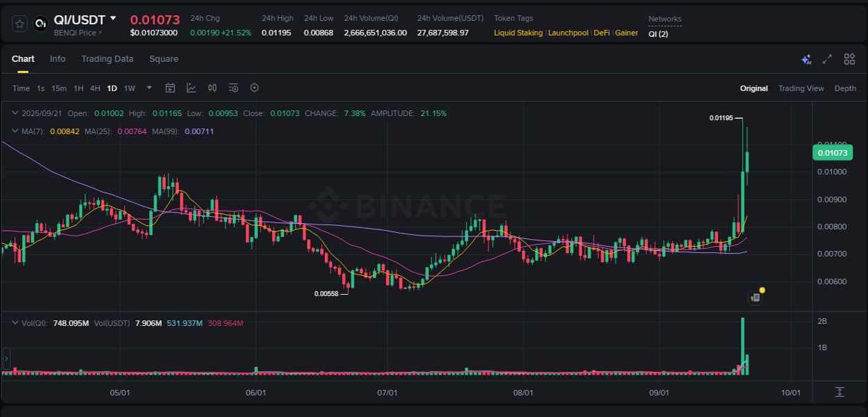Open the indicator settings icon
The image size is (868, 417).
point(233,88)
